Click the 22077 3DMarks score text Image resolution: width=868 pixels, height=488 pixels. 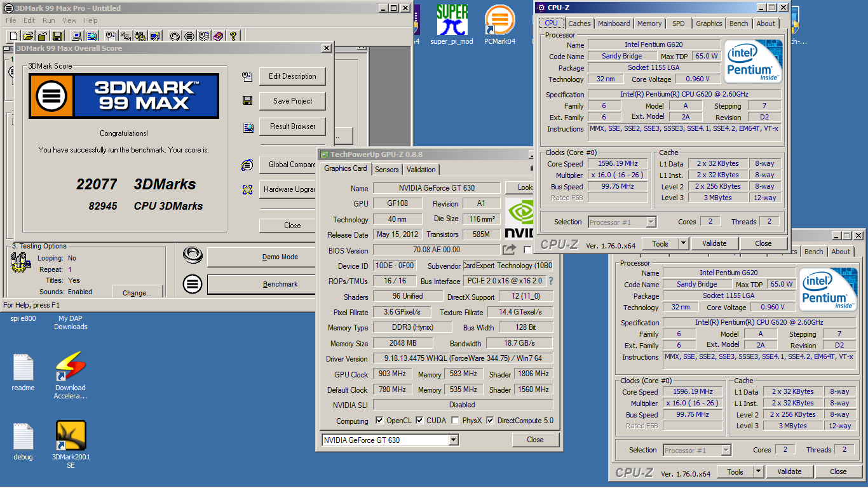pos(136,184)
